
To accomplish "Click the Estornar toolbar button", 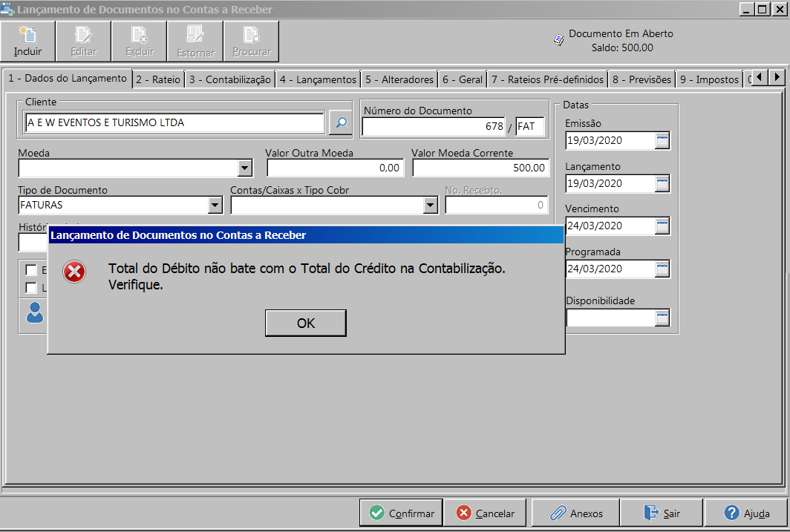I will coord(195,42).
